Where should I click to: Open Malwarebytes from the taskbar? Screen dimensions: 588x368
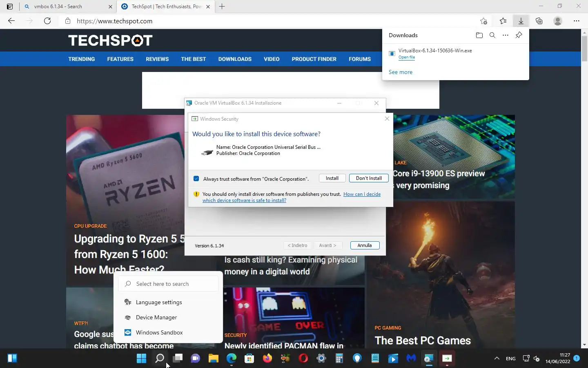pos(411,359)
